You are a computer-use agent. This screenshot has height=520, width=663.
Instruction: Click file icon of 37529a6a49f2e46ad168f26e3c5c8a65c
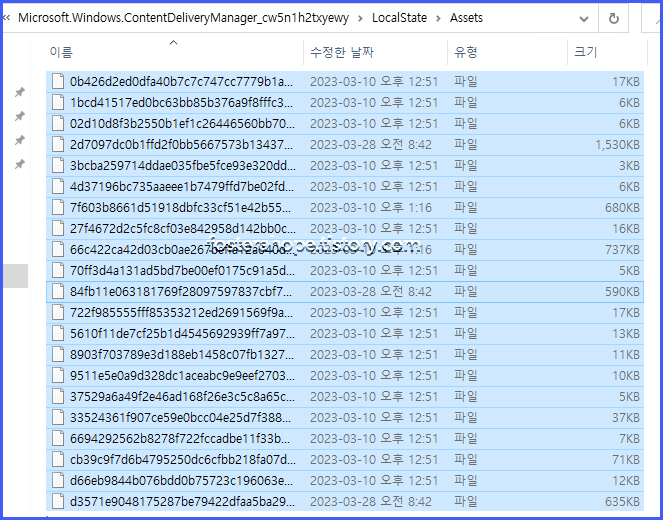[58, 397]
